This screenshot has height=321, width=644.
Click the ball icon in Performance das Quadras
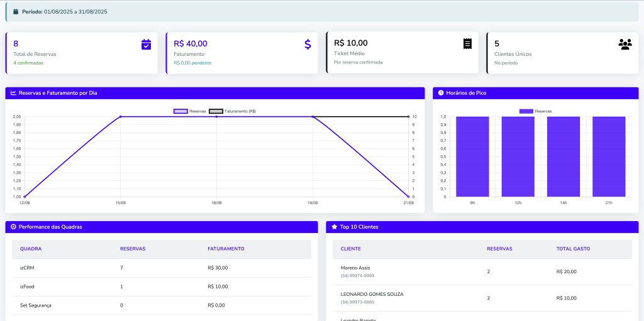(13, 227)
